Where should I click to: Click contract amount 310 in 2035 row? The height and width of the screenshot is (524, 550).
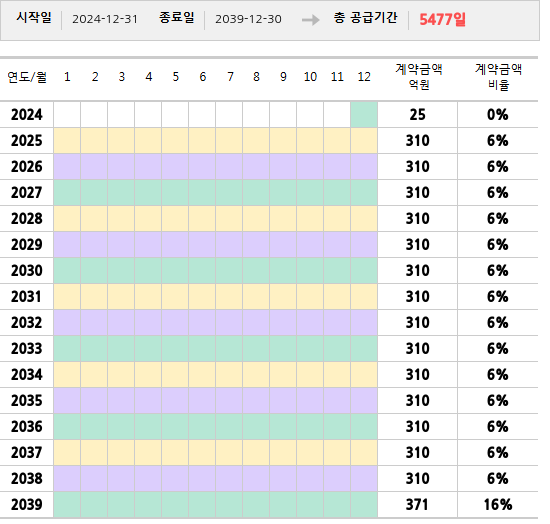click(x=417, y=401)
